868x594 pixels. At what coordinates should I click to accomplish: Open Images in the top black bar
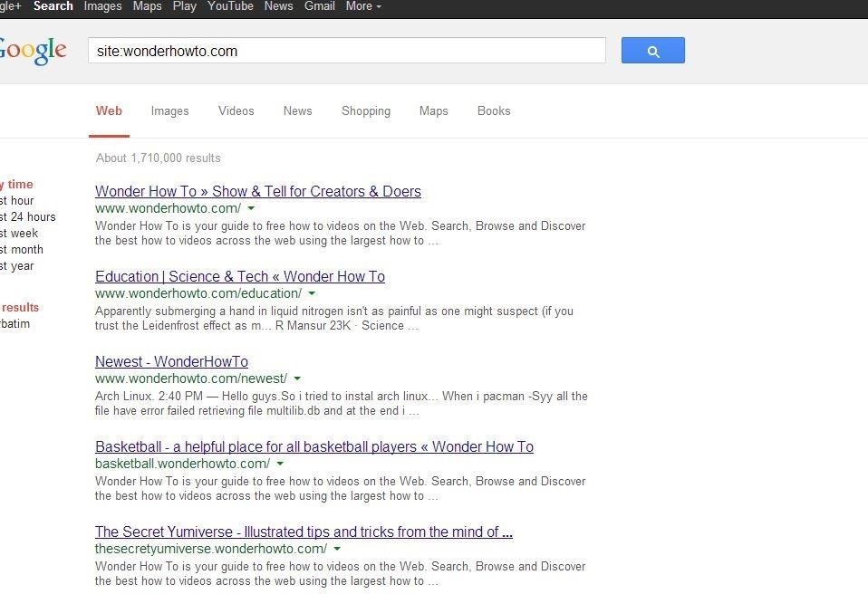103,6
